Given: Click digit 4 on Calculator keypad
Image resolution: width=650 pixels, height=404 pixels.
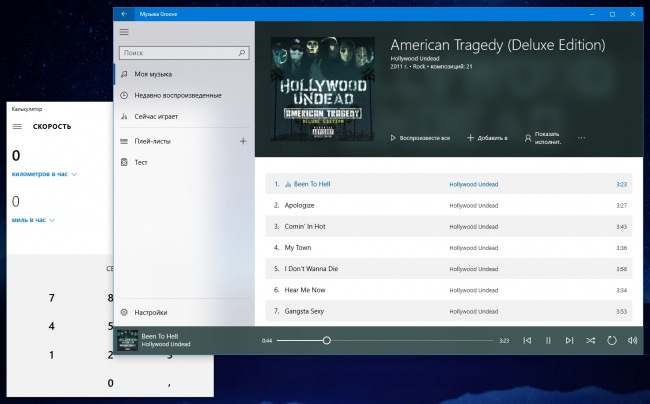Looking at the screenshot, I should click(51, 326).
